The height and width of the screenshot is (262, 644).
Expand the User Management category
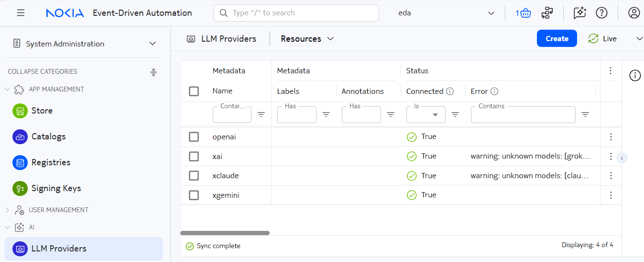pos(7,210)
